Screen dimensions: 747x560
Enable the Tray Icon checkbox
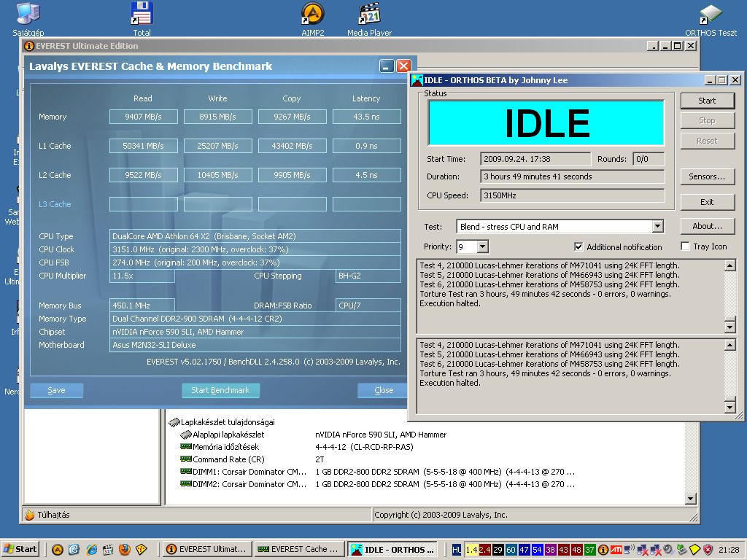(x=685, y=246)
